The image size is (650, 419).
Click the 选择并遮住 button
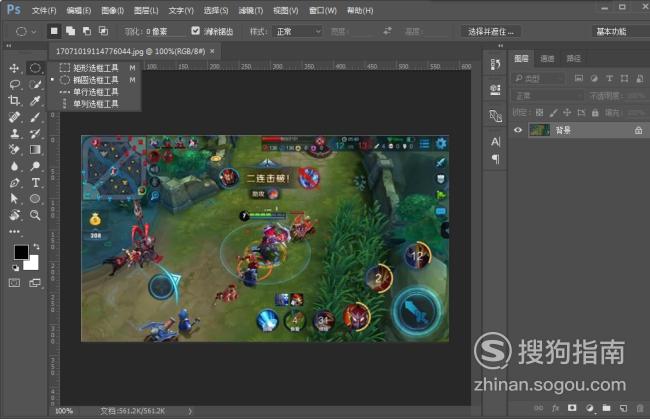(491, 31)
